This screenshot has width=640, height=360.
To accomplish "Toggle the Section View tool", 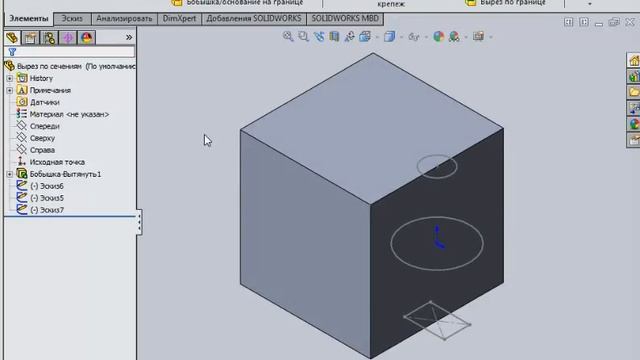I will (334, 37).
